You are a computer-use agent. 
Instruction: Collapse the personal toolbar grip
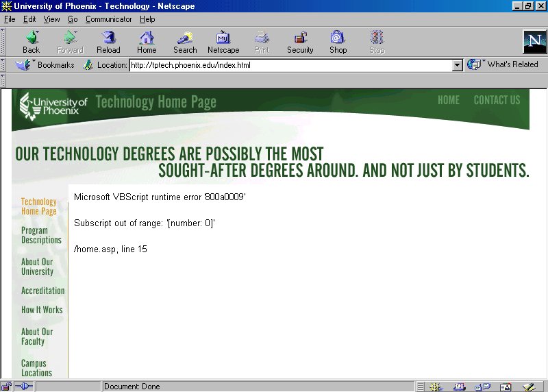[x=3, y=80]
